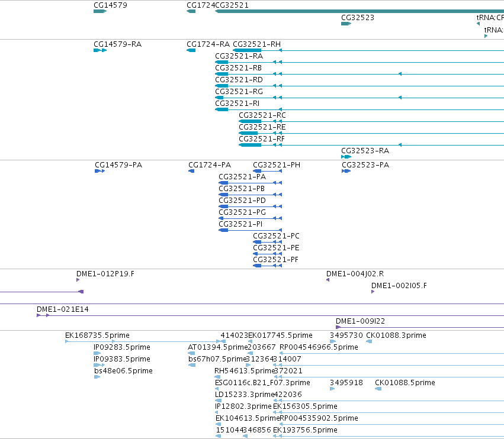Click feature 372021

(x=289, y=370)
